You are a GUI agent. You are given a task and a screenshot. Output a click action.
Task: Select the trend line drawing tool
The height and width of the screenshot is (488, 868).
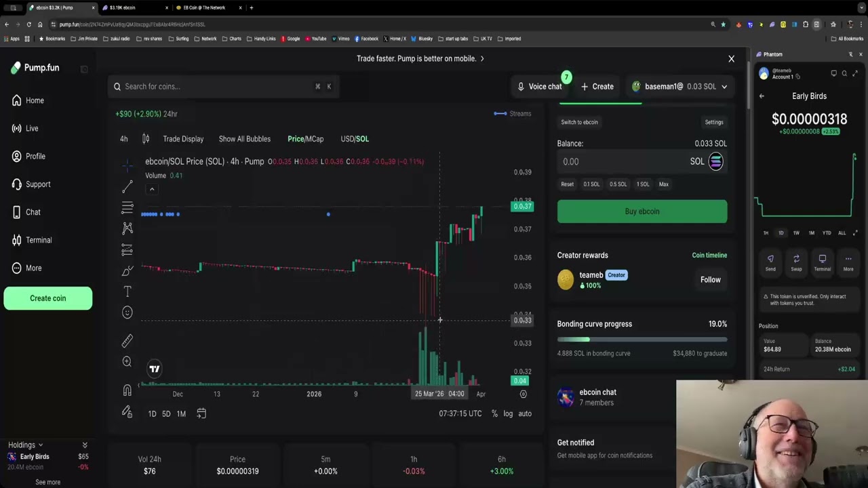pyautogui.click(x=127, y=187)
